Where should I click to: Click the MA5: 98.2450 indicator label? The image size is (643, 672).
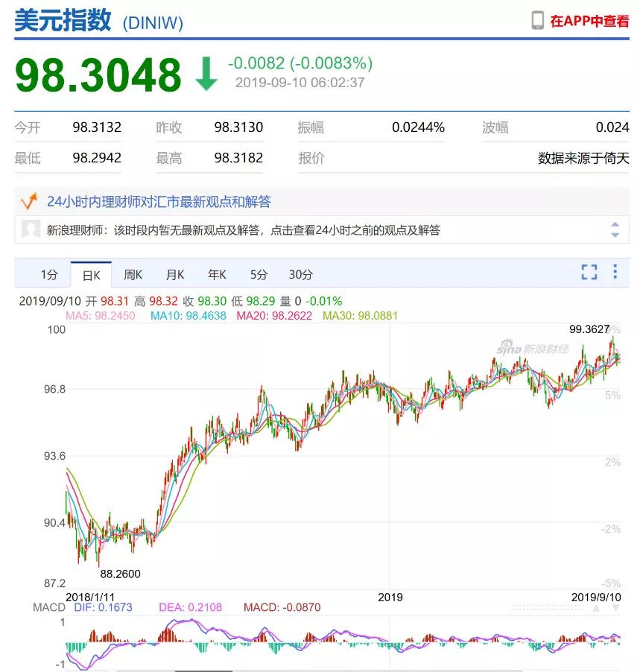click(x=101, y=316)
